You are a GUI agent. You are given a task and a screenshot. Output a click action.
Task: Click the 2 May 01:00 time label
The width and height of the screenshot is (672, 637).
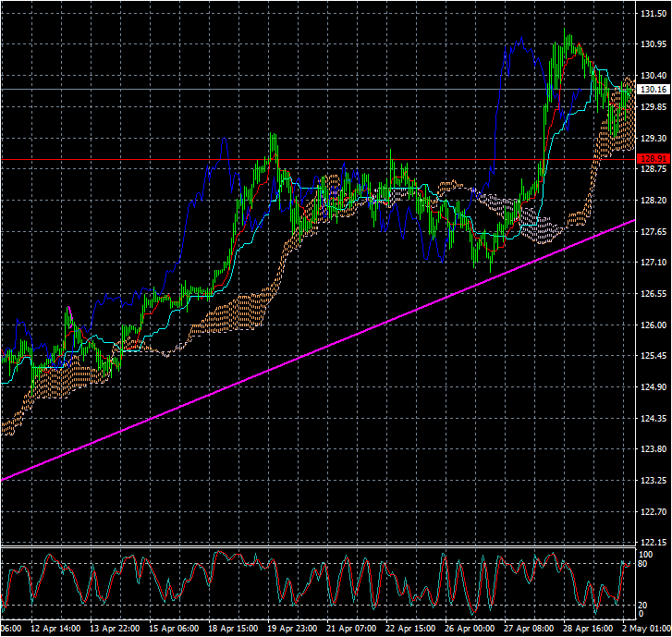tap(646, 629)
